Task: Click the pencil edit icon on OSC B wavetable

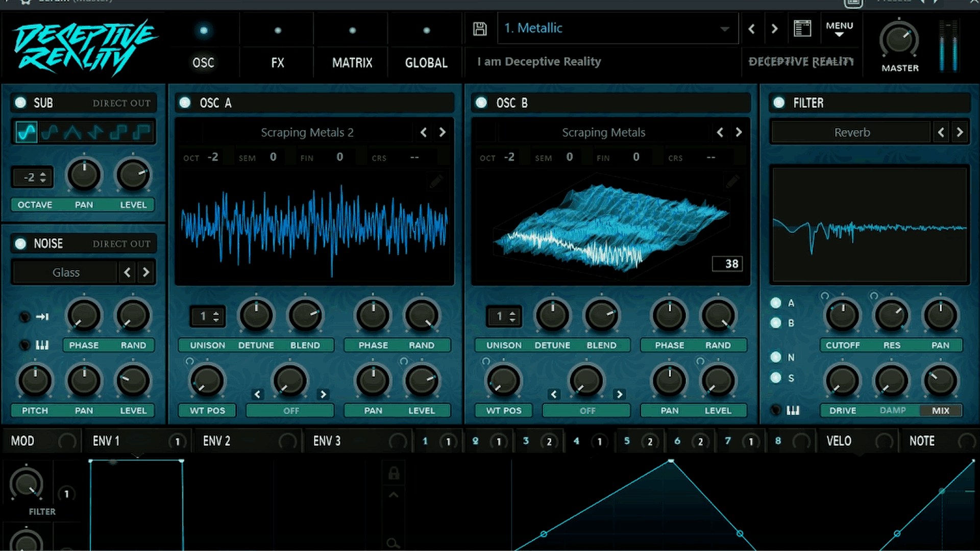Action: 733,181
